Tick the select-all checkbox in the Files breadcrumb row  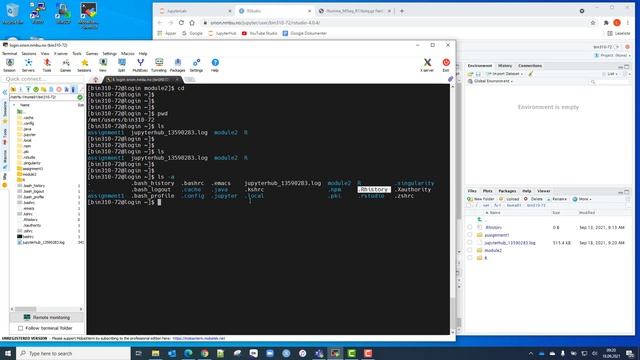pos(469,205)
